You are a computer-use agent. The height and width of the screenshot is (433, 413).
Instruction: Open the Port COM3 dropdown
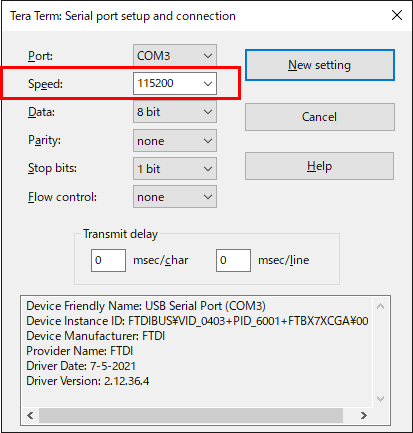(x=175, y=55)
